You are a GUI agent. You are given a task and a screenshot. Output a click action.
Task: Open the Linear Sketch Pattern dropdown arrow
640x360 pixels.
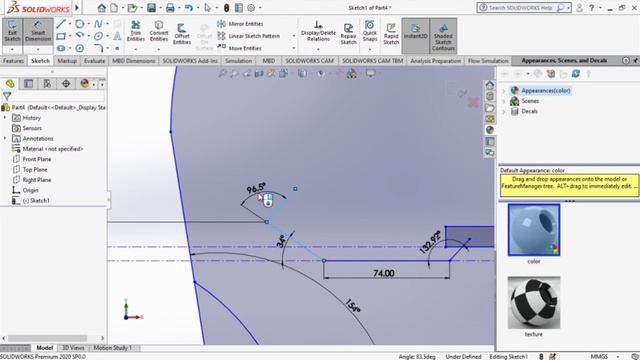(293, 36)
